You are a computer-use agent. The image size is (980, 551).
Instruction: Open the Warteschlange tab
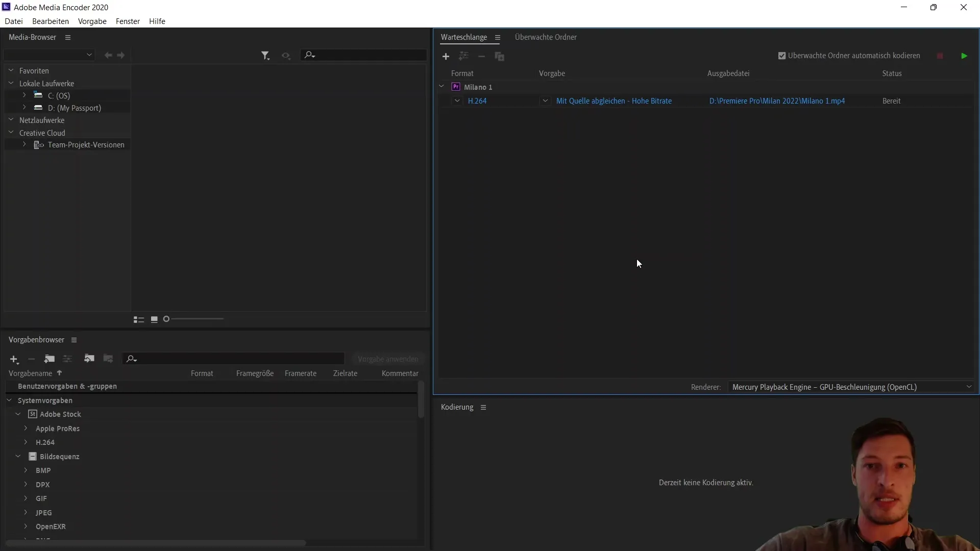[x=464, y=36]
